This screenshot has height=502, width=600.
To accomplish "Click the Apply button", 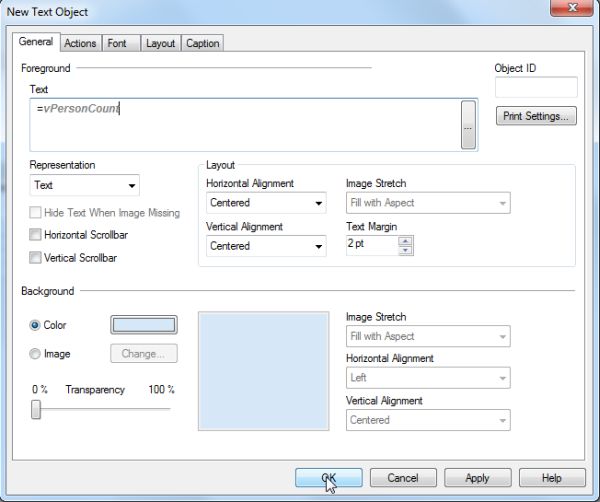I will tap(478, 478).
